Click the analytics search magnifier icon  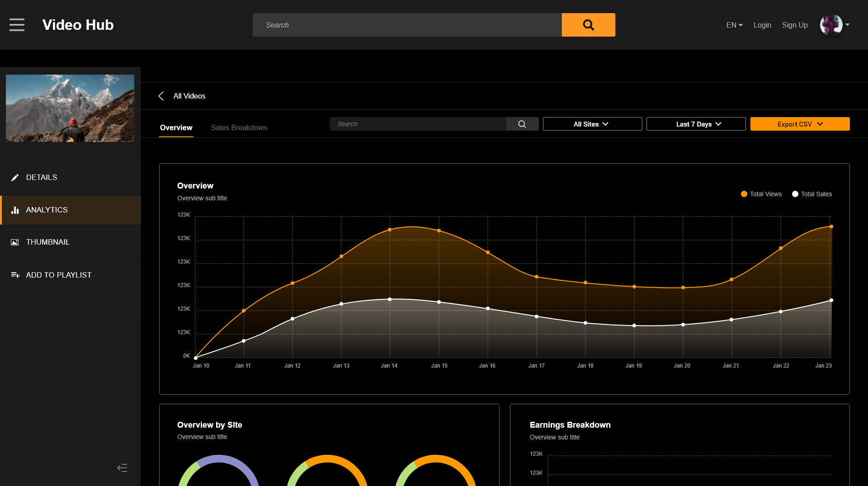coord(522,124)
